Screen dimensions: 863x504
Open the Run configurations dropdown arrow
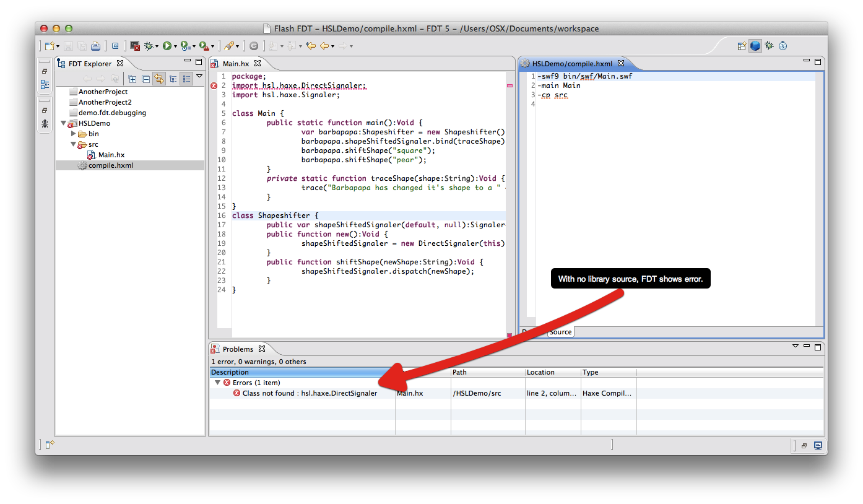click(175, 46)
